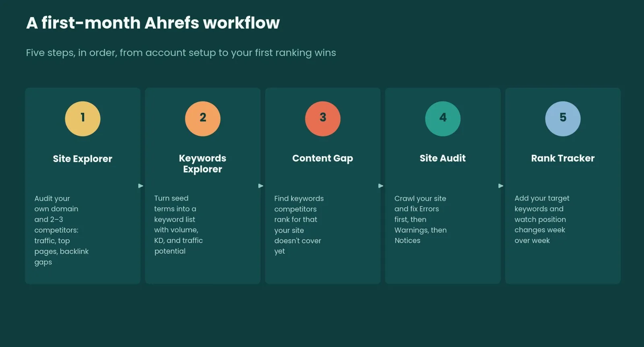This screenshot has width=644, height=347.
Task: Click the 'Find keywords competitors rank for' description
Action: pyautogui.click(x=299, y=225)
